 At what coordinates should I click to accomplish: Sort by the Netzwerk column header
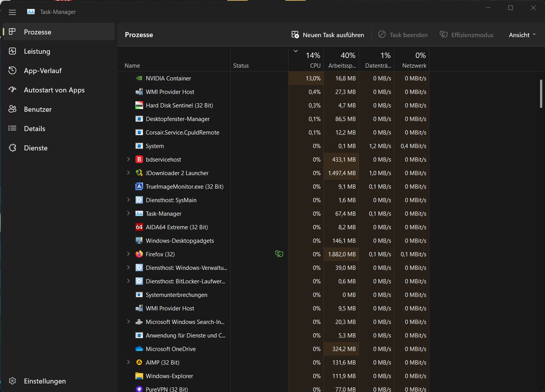tap(412, 59)
